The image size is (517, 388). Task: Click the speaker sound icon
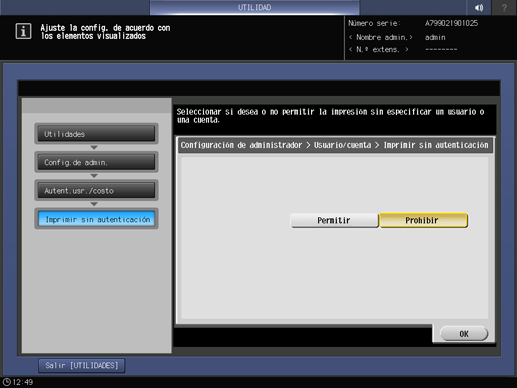point(479,7)
